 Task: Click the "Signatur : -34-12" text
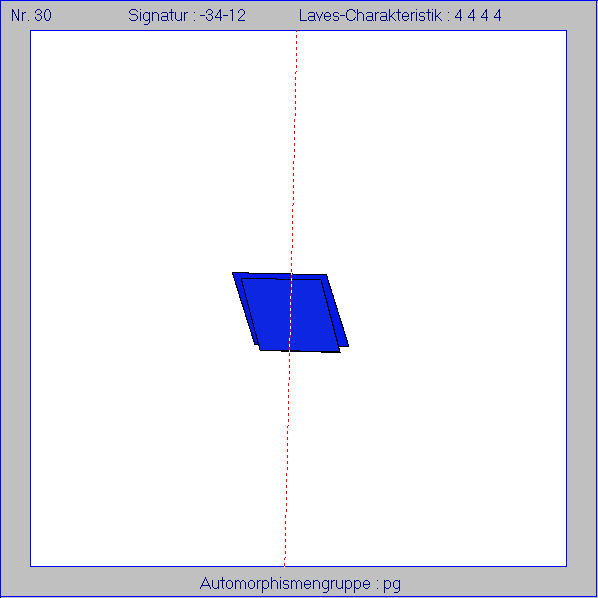[x=187, y=16]
